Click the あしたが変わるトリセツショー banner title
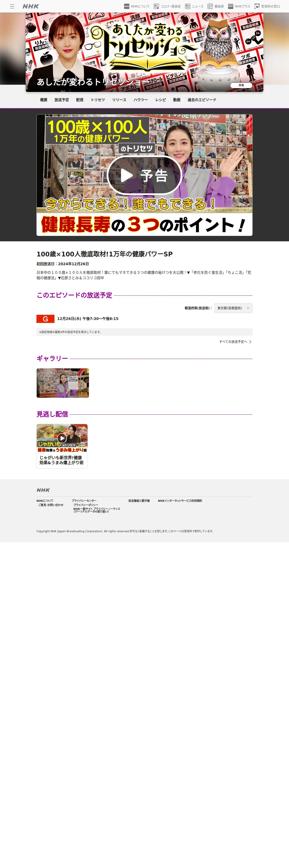Image resolution: width=289 pixels, height=868 pixels. coord(93,82)
